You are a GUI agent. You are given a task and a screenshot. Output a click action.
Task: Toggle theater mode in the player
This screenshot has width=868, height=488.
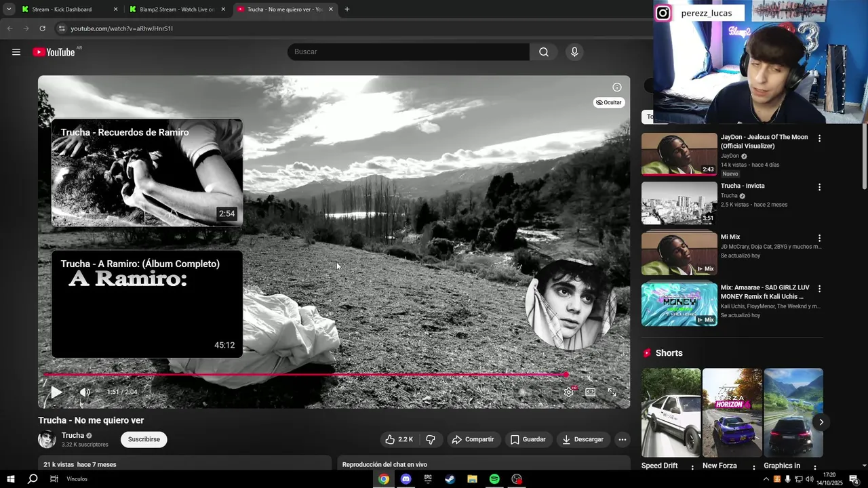(x=591, y=392)
